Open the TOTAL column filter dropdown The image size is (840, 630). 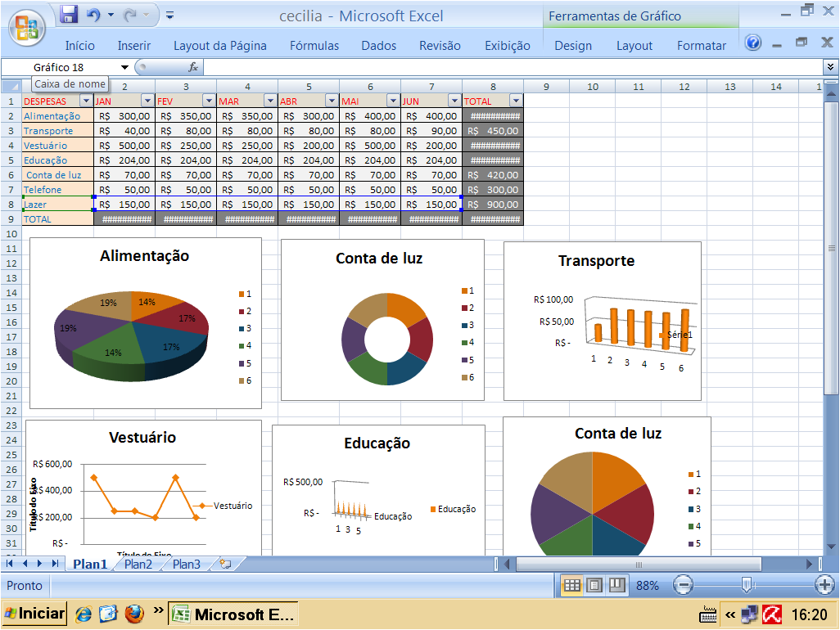click(516, 100)
